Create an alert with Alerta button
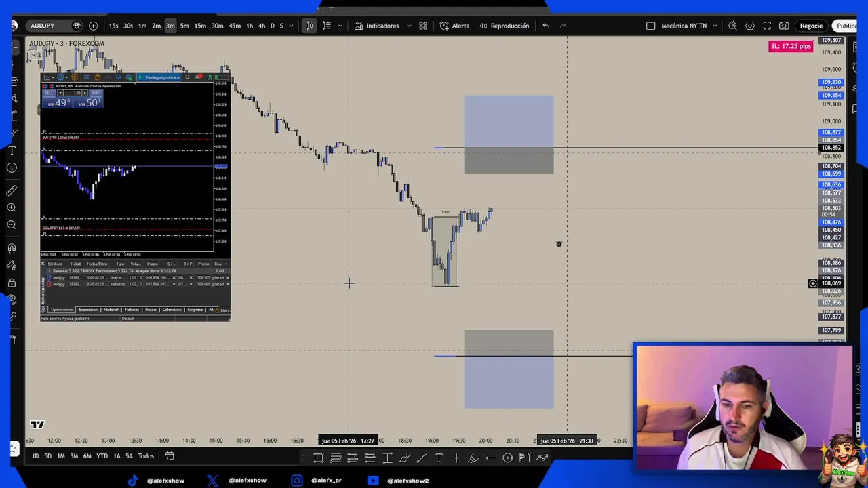This screenshot has width=868, height=488. 454,26
